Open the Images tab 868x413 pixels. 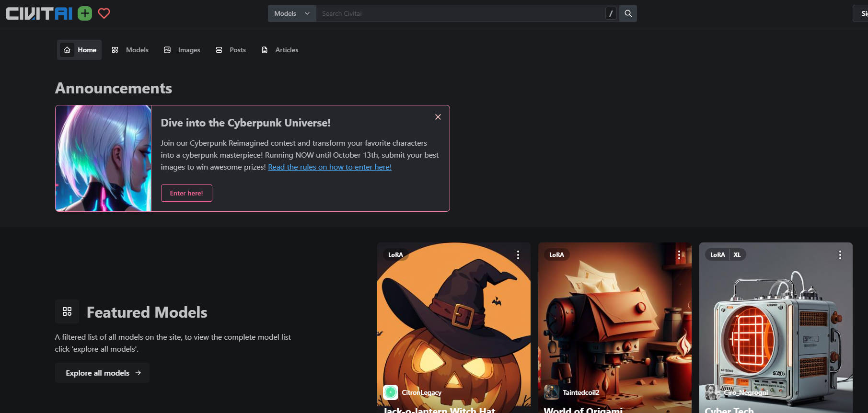click(x=182, y=50)
